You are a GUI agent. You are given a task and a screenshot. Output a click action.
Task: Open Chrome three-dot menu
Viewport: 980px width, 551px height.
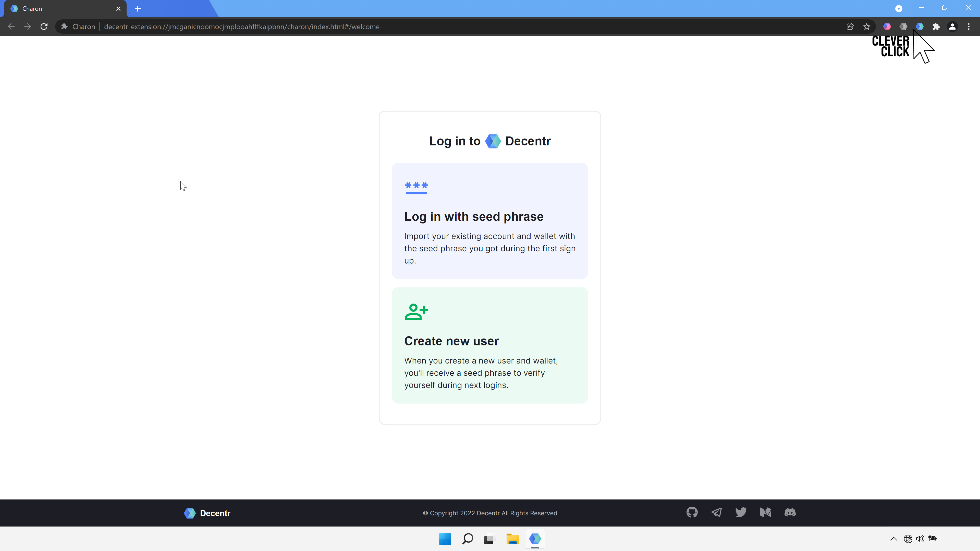click(x=969, y=27)
